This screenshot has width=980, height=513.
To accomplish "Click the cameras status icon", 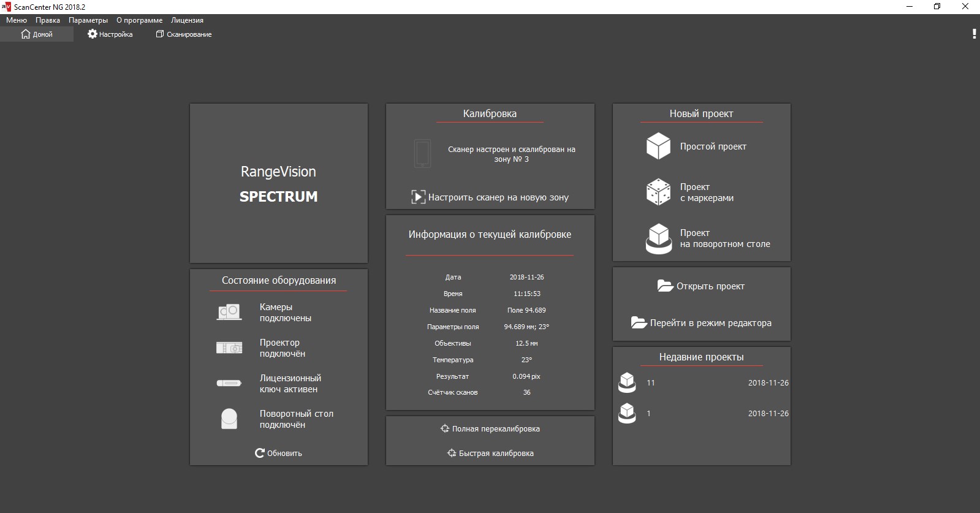I will pos(229,312).
